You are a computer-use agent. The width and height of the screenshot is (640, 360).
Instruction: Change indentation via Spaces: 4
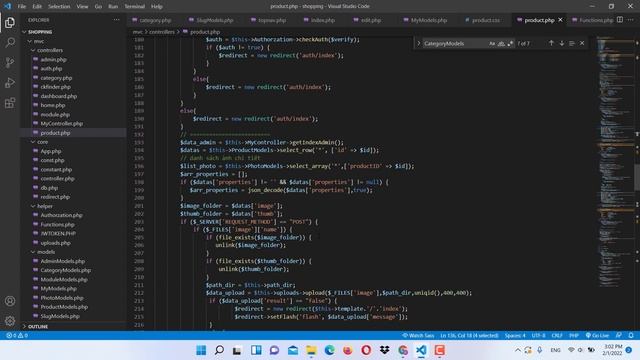515,336
